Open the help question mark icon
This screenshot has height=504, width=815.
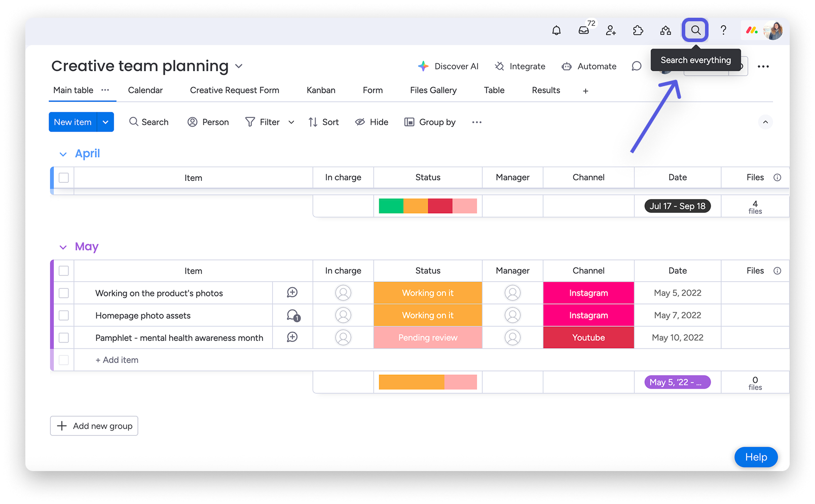pos(723,30)
